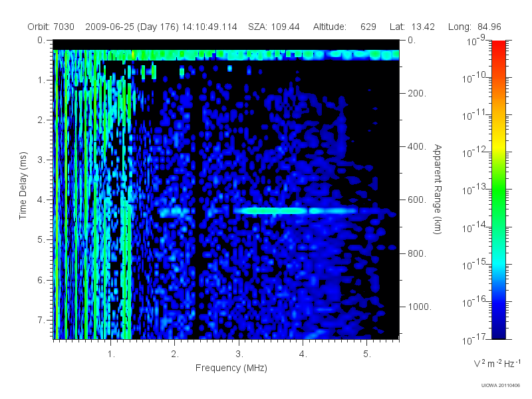Image resolution: width=532 pixels, height=399 pixels.
Task: Click the green-cyan band at top of spectrogram
Action: pos(226,55)
